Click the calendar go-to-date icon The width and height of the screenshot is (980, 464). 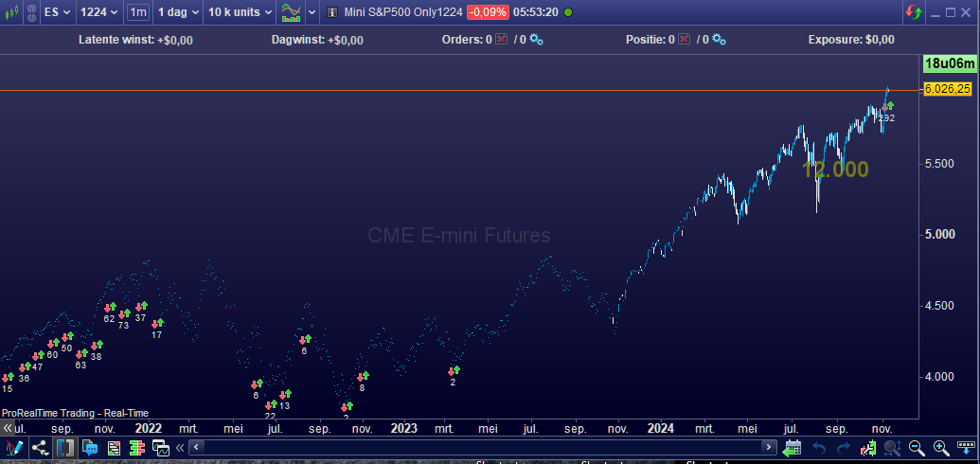coord(792,448)
